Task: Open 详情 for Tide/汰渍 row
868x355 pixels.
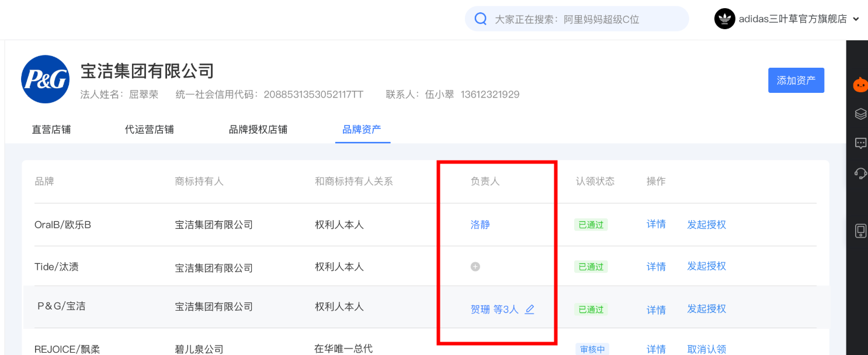Action: coord(656,267)
